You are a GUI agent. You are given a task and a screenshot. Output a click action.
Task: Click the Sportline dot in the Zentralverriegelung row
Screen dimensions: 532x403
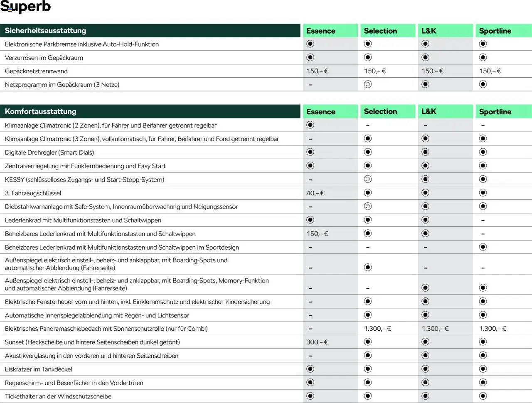tap(483, 166)
